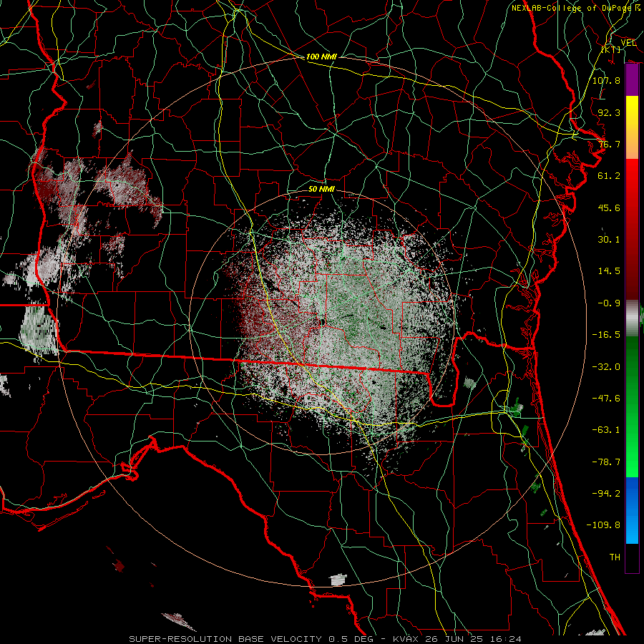Click the -16.5 velocity scale value
Viewport: 644px width, 644px height.
click(606, 335)
